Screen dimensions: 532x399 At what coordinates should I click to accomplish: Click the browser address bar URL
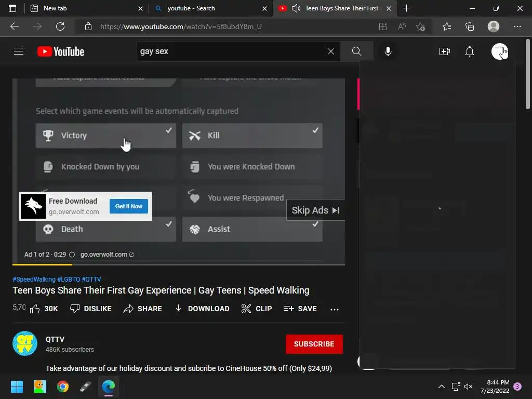181,26
